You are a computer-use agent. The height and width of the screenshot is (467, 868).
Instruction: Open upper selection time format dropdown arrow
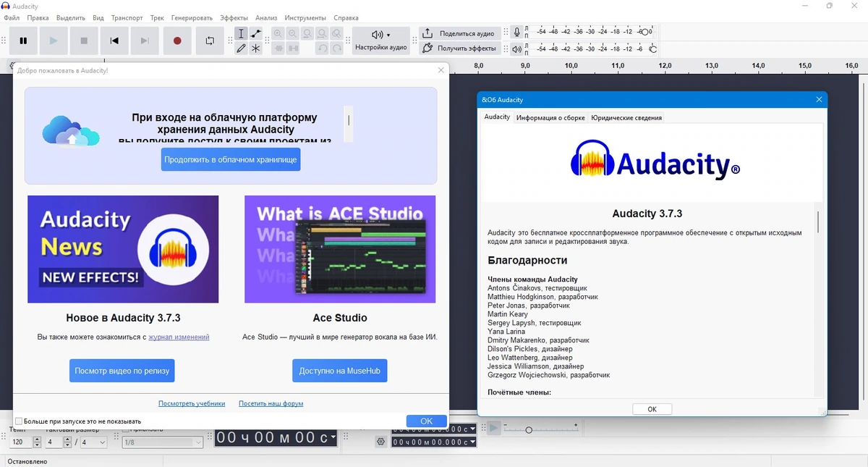coord(473,430)
